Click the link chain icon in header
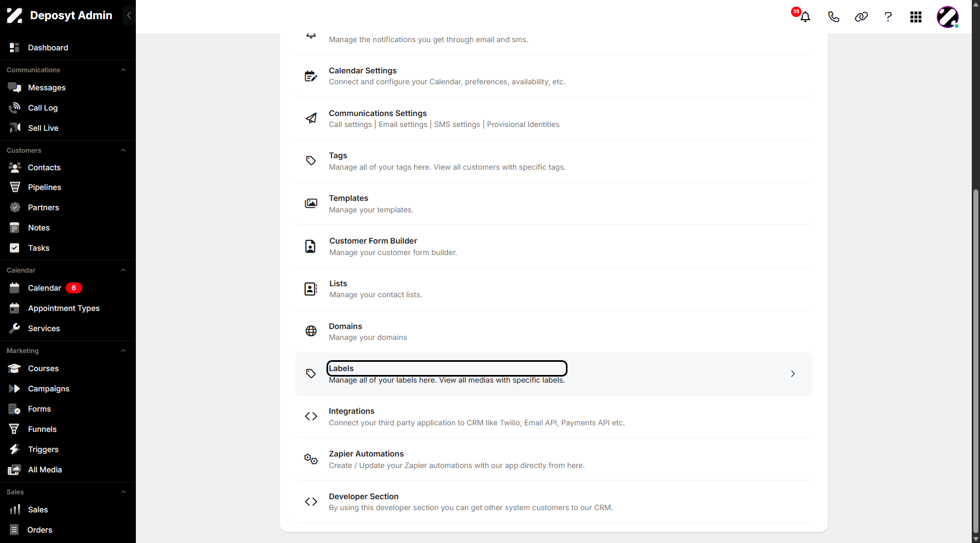The width and height of the screenshot is (980, 543). 861,17
